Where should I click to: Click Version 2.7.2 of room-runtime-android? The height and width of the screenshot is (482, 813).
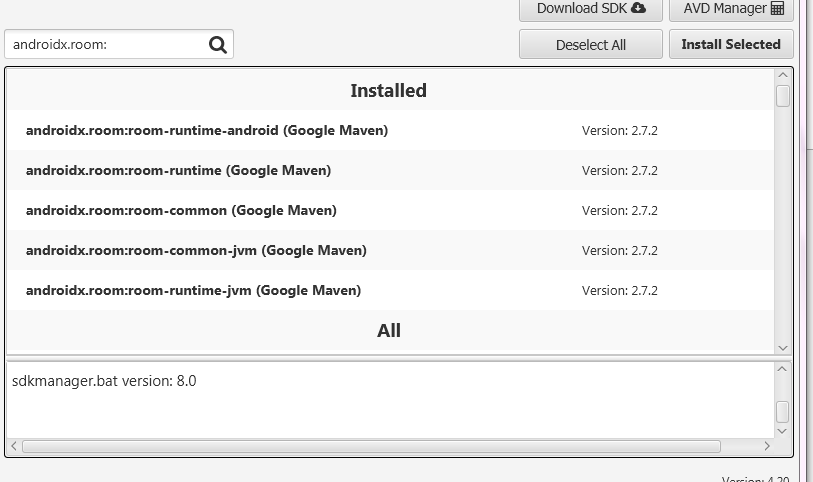coord(620,131)
